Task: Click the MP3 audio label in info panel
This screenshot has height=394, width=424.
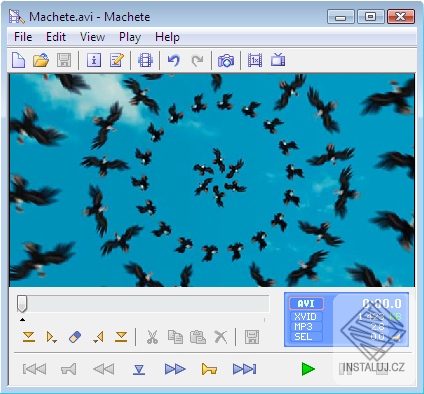Action: [306, 326]
